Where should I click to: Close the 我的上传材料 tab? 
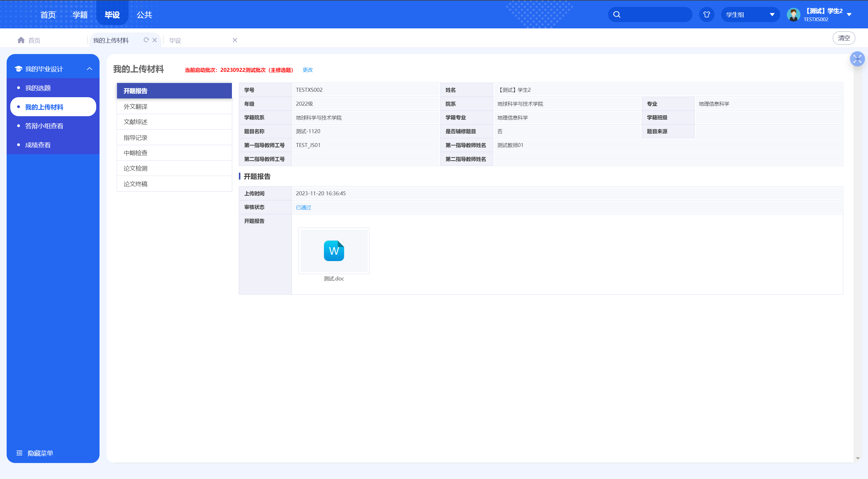click(155, 40)
